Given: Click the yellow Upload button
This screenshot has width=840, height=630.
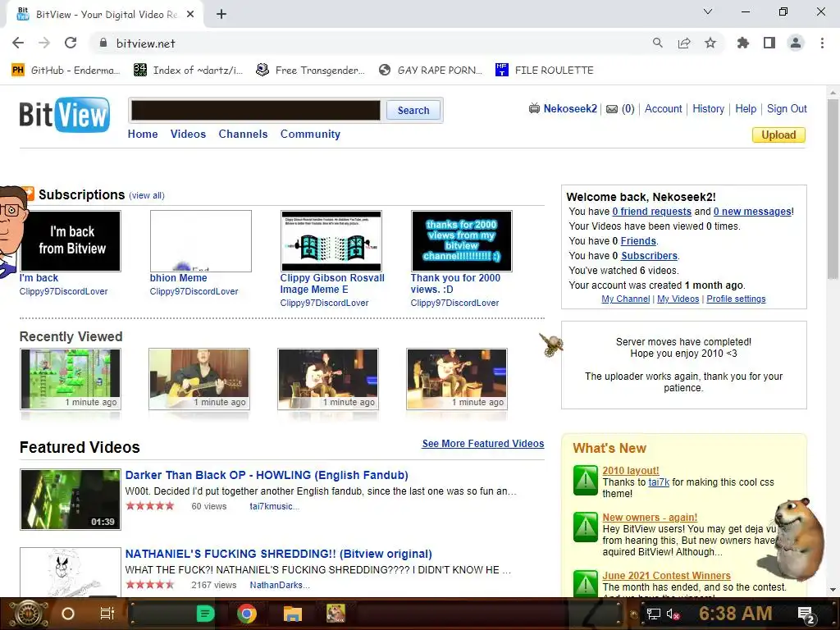Looking at the screenshot, I should coord(778,135).
